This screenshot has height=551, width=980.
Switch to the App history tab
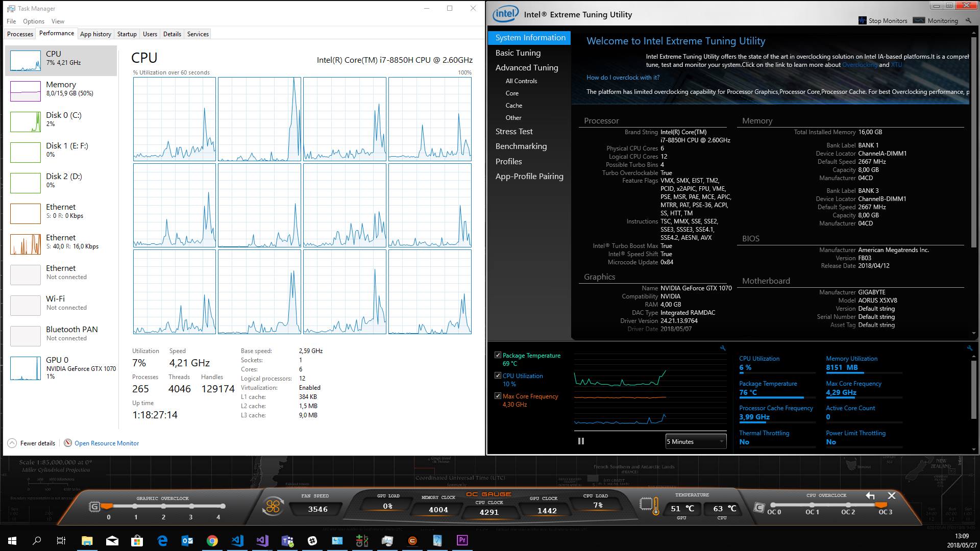(x=95, y=34)
